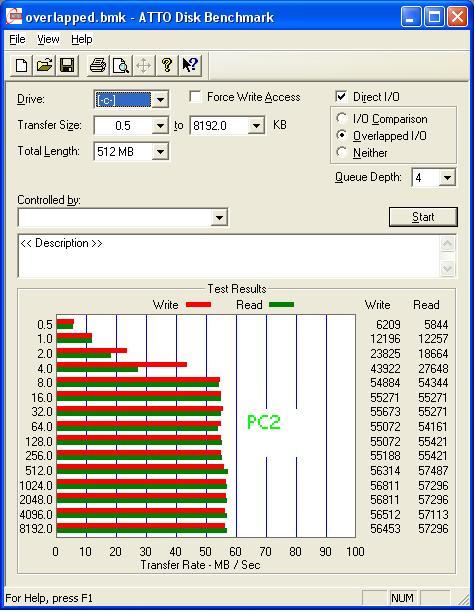Screen dimensions: 475x612
Task: Click the write value 43922
Action: (385, 368)
